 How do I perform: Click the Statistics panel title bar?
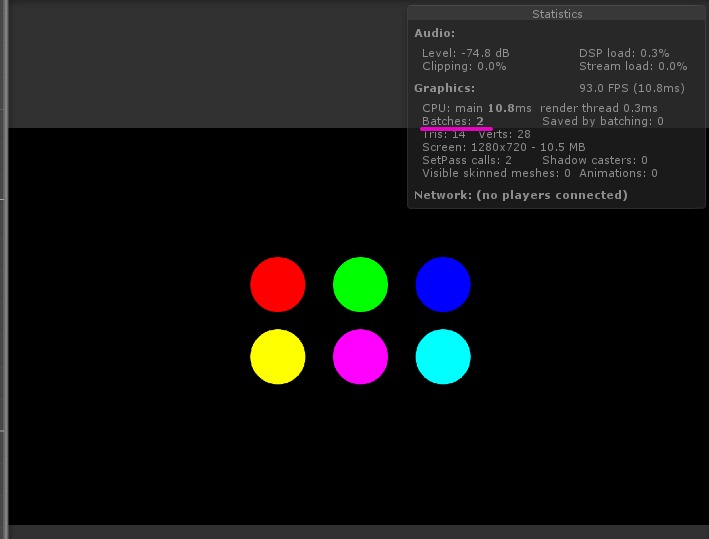(x=557, y=14)
